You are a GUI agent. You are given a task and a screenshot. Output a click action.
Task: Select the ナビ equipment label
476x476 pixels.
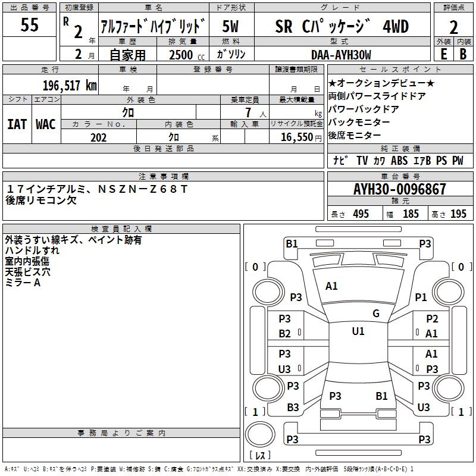pyautogui.click(x=340, y=161)
